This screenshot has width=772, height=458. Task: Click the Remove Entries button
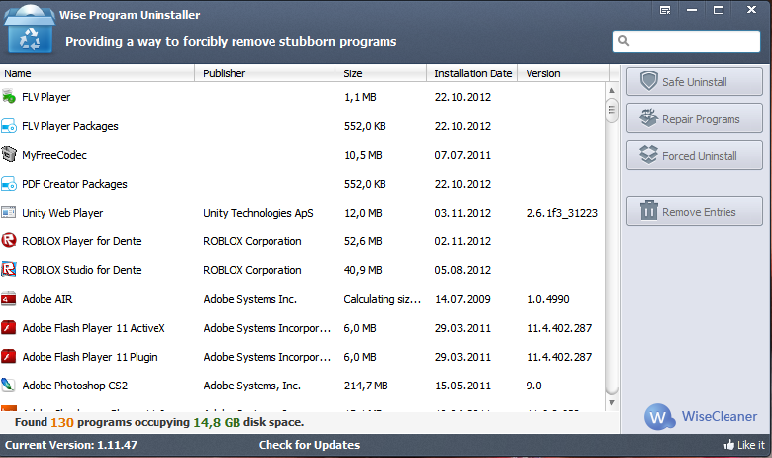click(x=694, y=212)
